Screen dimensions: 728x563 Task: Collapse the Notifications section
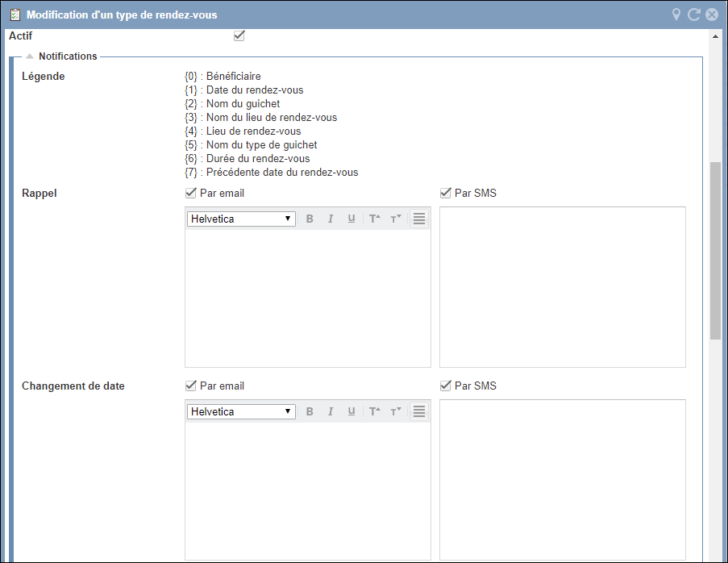click(x=30, y=56)
